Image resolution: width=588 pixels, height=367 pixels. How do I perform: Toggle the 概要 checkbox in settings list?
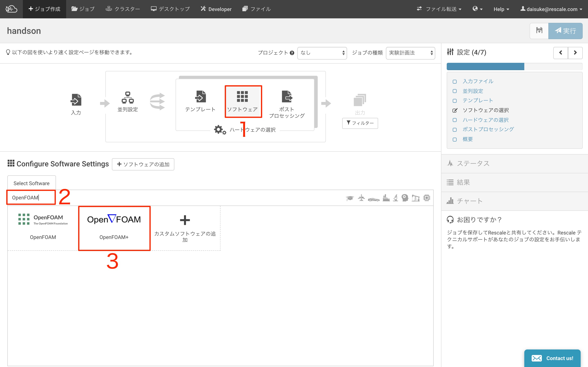(455, 140)
